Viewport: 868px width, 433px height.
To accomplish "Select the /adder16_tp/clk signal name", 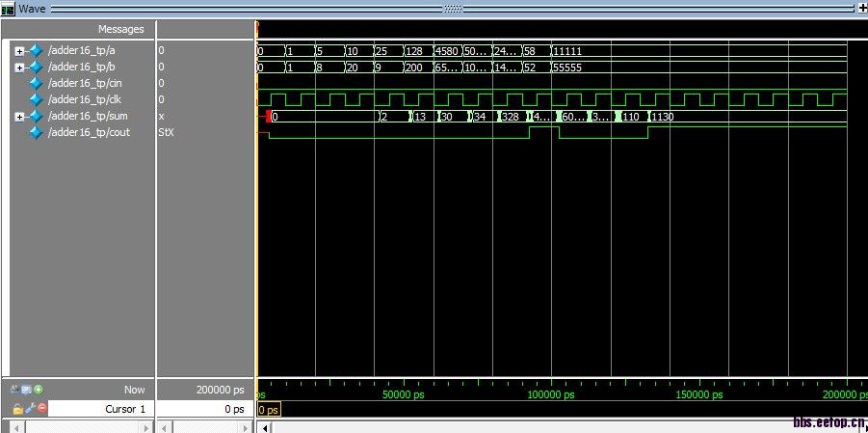I will 85,99.
